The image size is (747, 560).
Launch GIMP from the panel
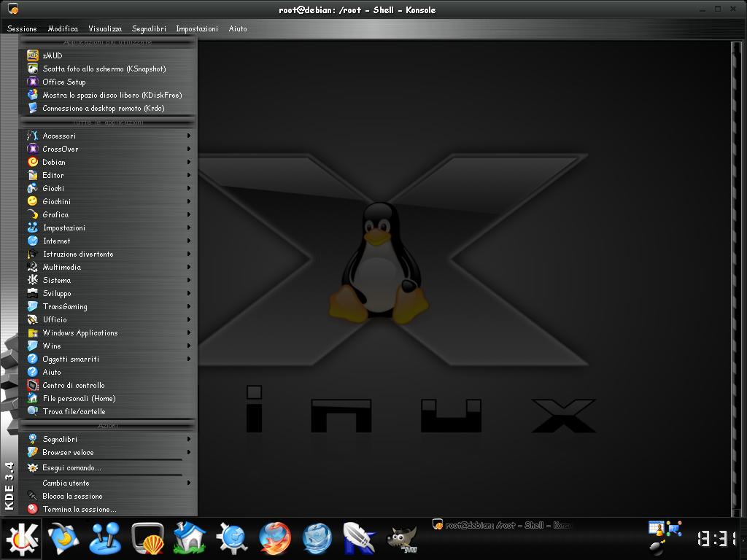[x=402, y=539]
